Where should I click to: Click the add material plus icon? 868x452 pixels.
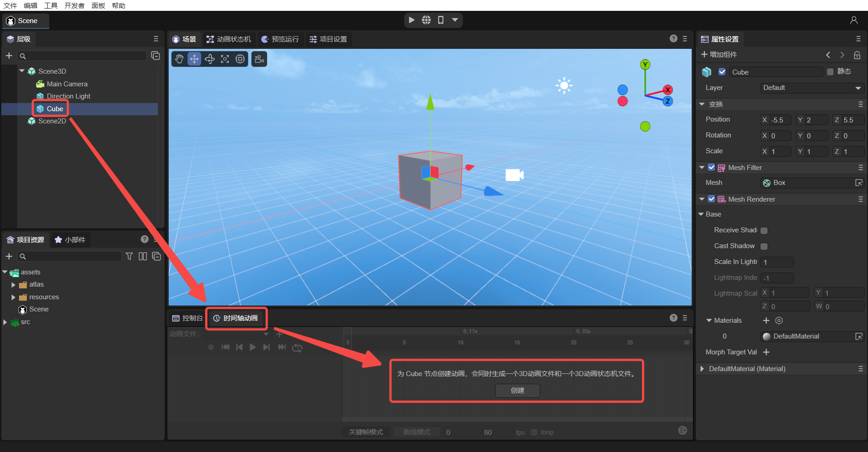tap(766, 320)
